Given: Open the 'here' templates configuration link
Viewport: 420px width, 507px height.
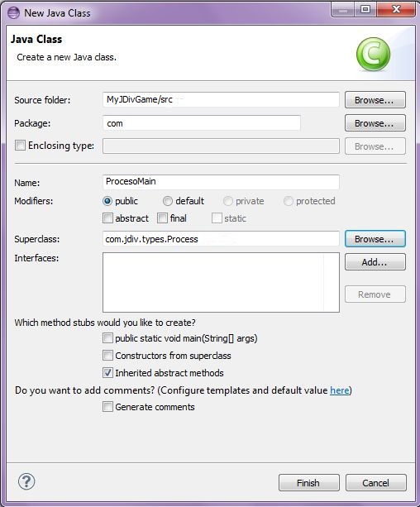Looking at the screenshot, I should click(x=339, y=390).
